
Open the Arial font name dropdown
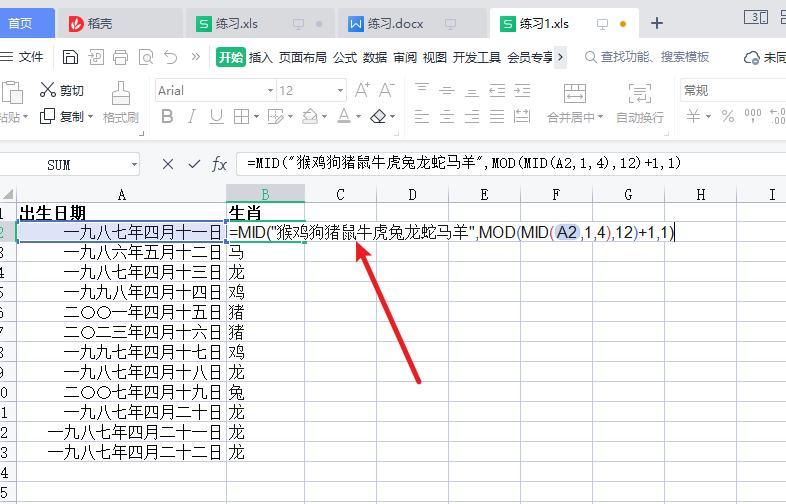tap(270, 91)
